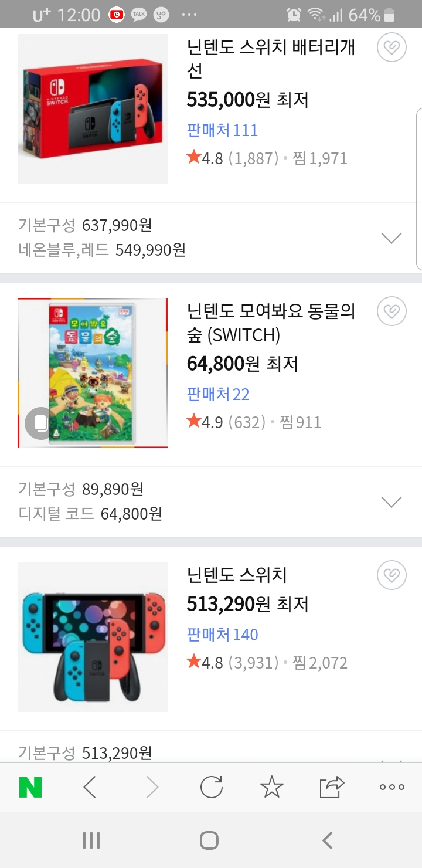
Task: Tap the Animal Crossing game cover thumbnail
Action: [x=93, y=373]
